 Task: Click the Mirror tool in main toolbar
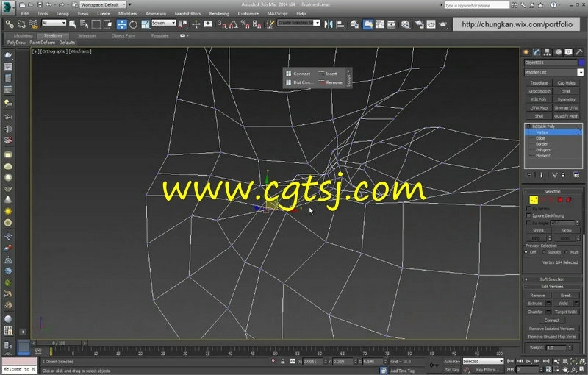[x=328, y=23]
